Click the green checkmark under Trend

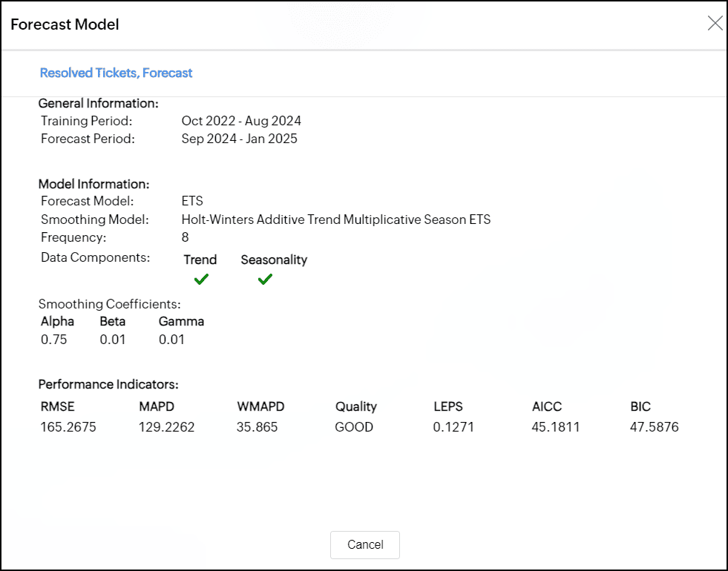200,280
